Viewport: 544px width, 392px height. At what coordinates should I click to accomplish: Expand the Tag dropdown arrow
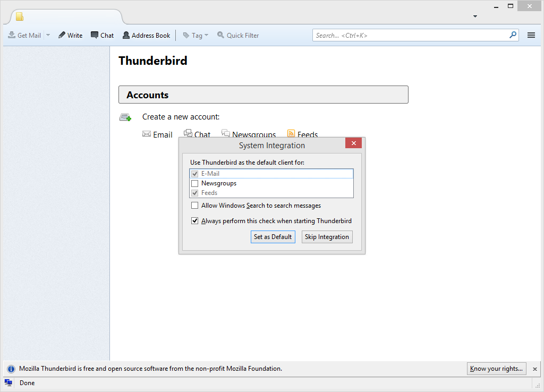coord(207,35)
